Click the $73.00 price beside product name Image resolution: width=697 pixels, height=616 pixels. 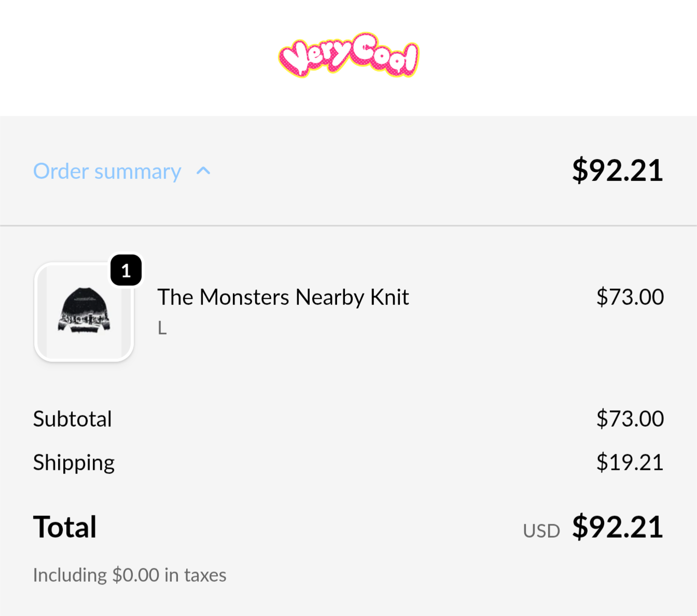630,297
